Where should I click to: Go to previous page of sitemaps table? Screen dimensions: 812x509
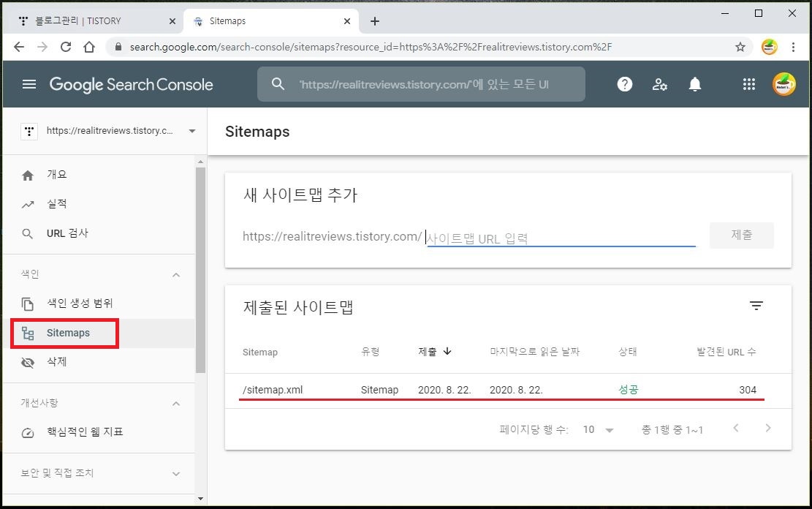[736, 428]
